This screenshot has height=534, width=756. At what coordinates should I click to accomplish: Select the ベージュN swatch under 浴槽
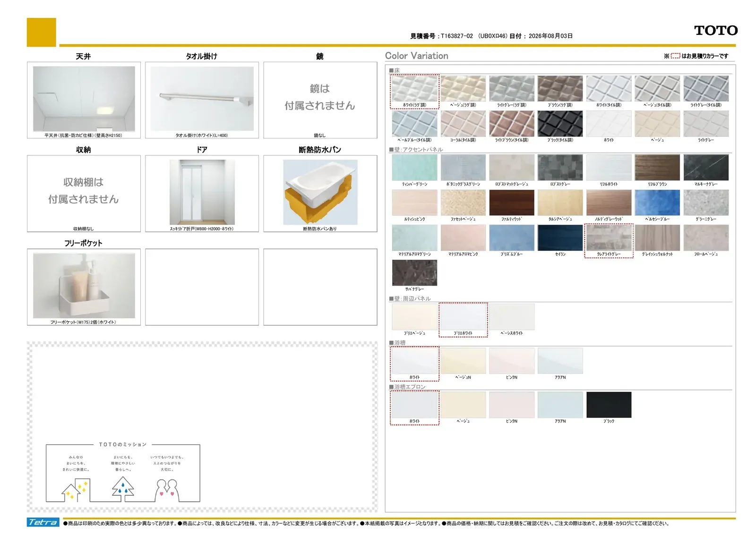pyautogui.click(x=463, y=361)
